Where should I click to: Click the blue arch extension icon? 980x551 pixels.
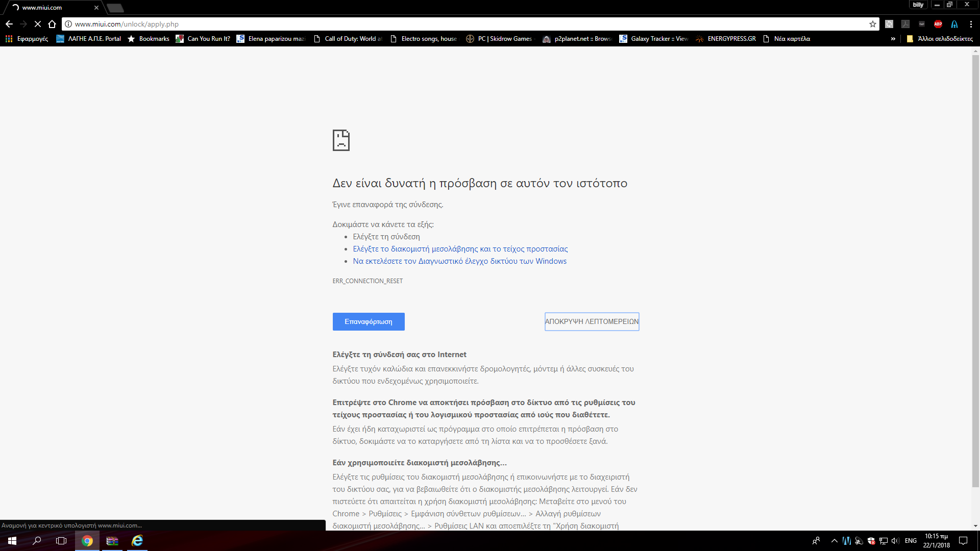954,24
